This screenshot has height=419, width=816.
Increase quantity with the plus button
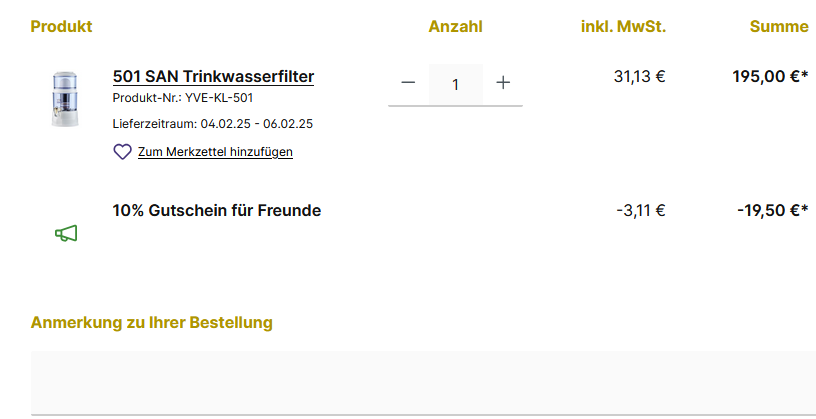[x=503, y=84]
